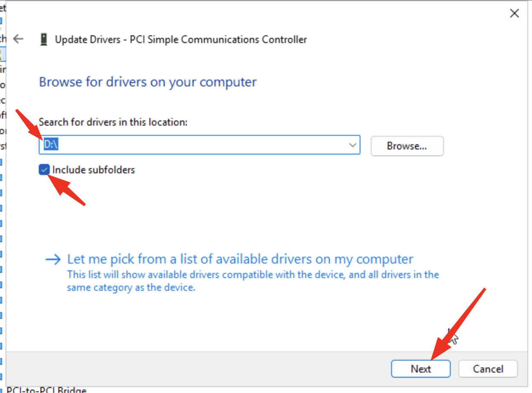Click the device icon beside Update Drivers title
532x393 pixels.
pos(43,40)
